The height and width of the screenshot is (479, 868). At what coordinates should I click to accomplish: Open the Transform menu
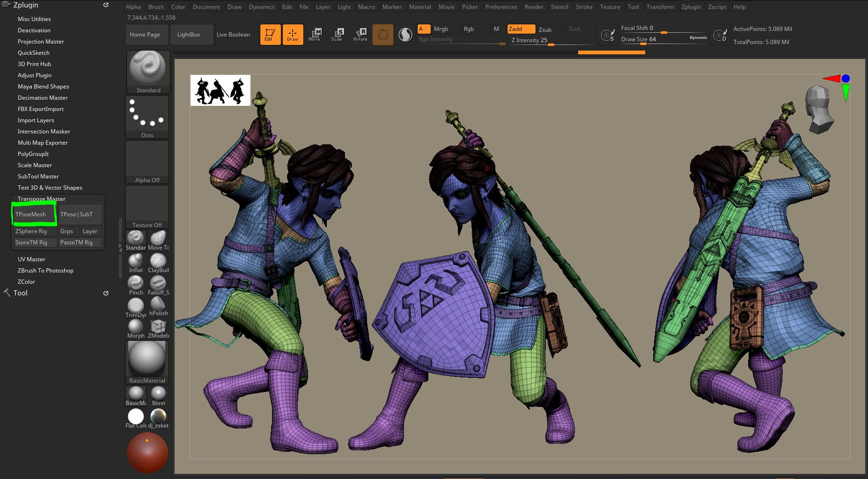(660, 7)
